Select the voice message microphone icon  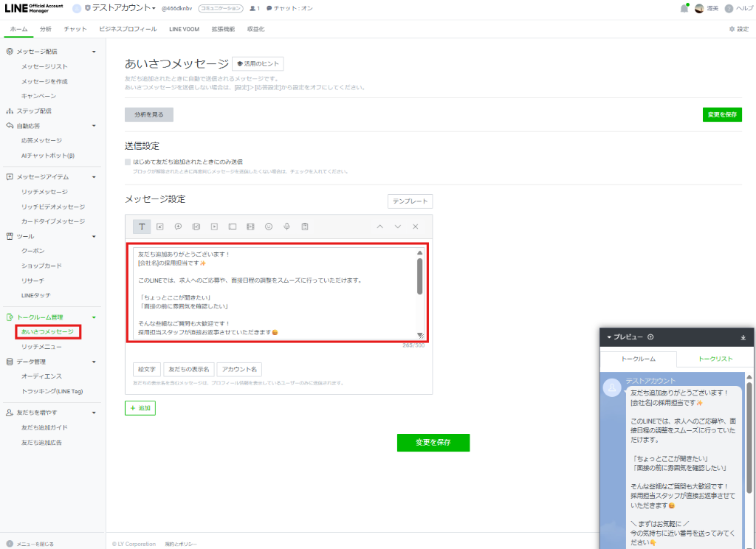click(x=286, y=227)
